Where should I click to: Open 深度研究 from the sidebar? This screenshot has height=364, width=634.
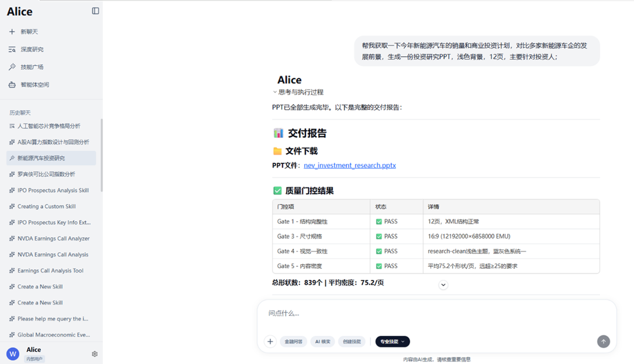coord(32,49)
